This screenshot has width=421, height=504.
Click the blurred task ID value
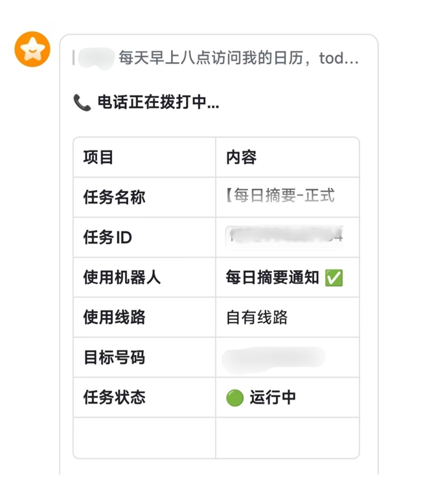coord(284,237)
